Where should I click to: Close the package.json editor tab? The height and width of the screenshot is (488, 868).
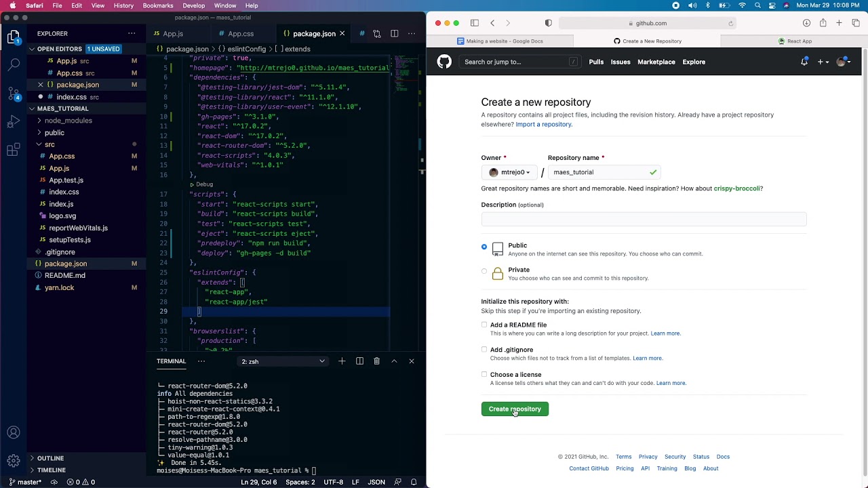342,33
